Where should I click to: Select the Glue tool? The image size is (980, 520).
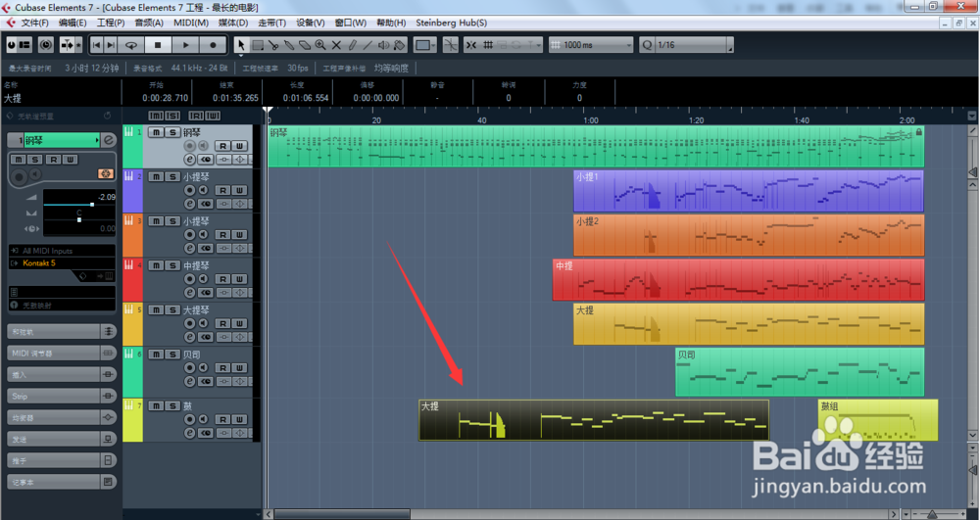click(x=289, y=45)
